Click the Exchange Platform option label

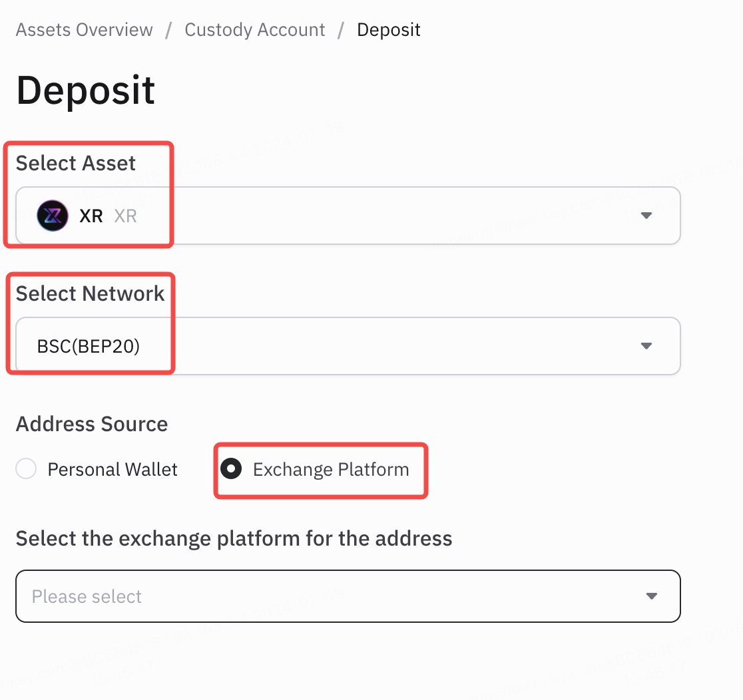pyautogui.click(x=331, y=469)
